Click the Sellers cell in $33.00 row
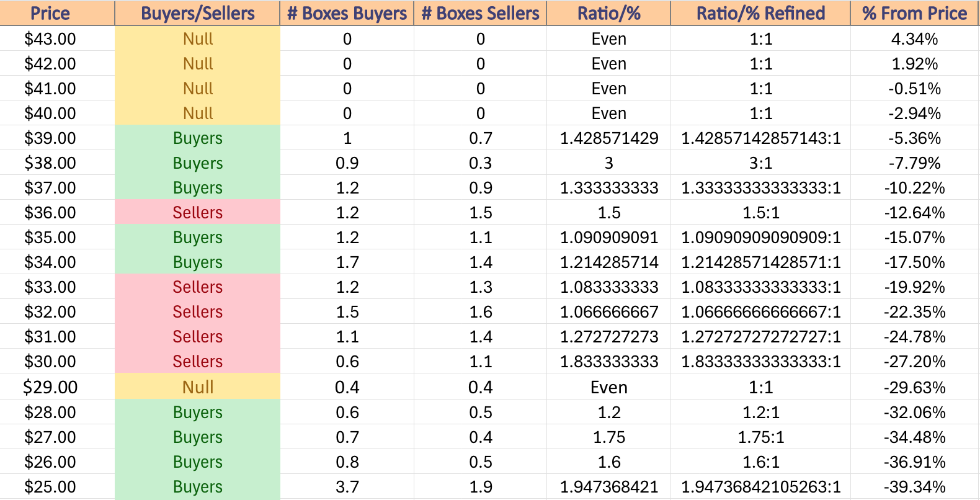The image size is (980, 500). click(197, 287)
